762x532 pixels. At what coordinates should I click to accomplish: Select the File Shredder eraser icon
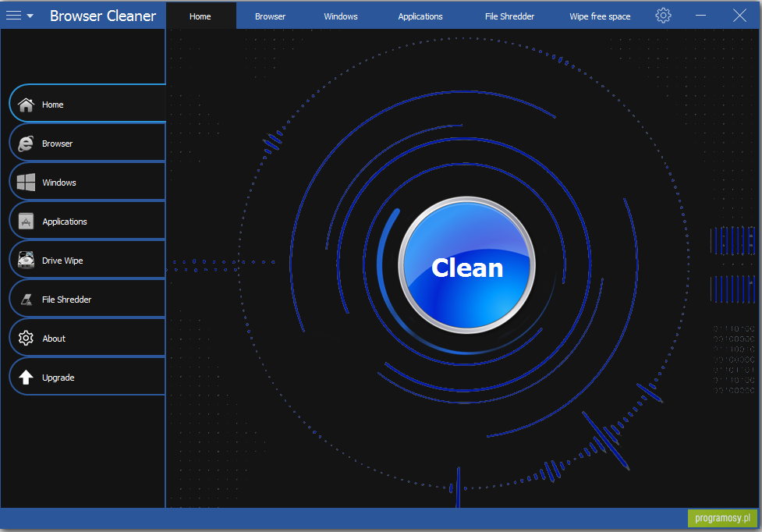click(x=27, y=298)
